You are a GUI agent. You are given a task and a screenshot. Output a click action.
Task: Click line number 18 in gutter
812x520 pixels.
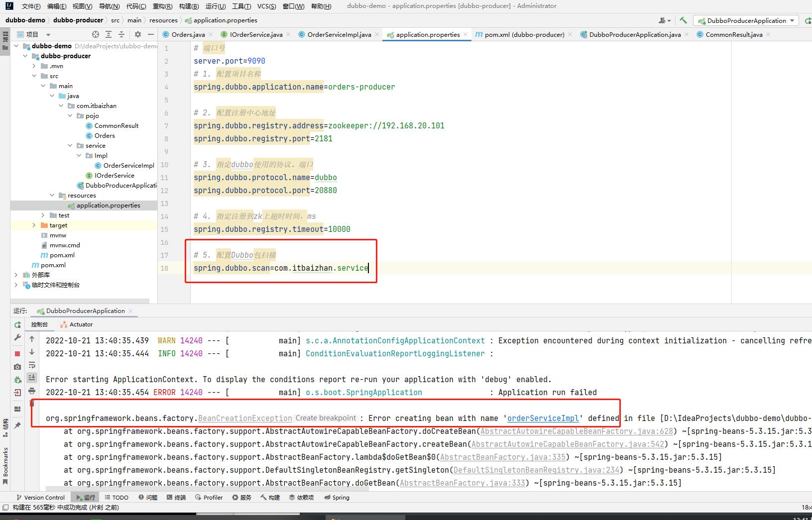click(165, 268)
